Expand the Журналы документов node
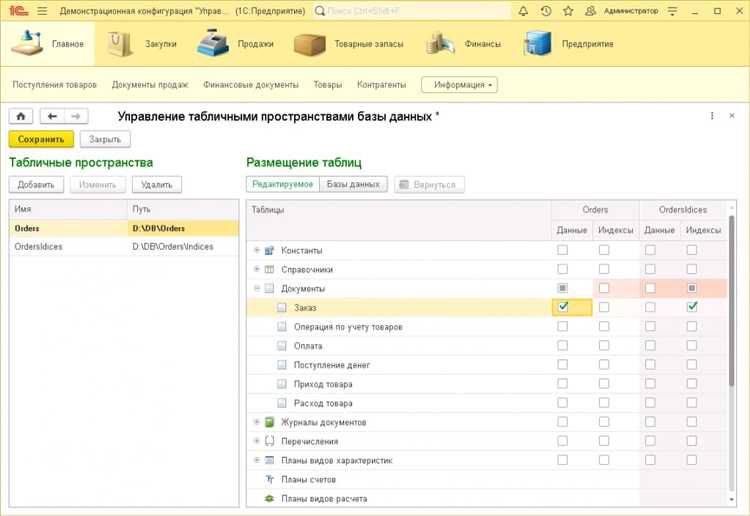The height and width of the screenshot is (516, 750). [x=257, y=422]
